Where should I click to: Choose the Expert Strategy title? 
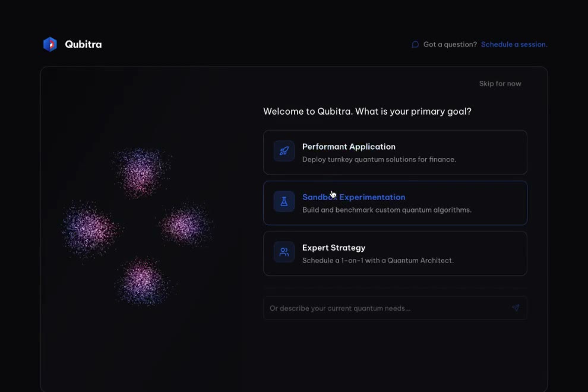[334, 248]
